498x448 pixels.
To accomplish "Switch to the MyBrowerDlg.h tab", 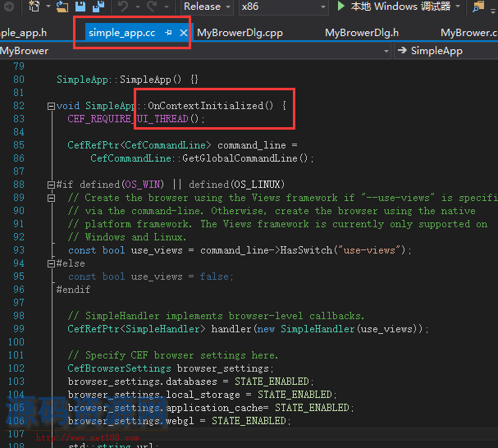I will pos(362,33).
